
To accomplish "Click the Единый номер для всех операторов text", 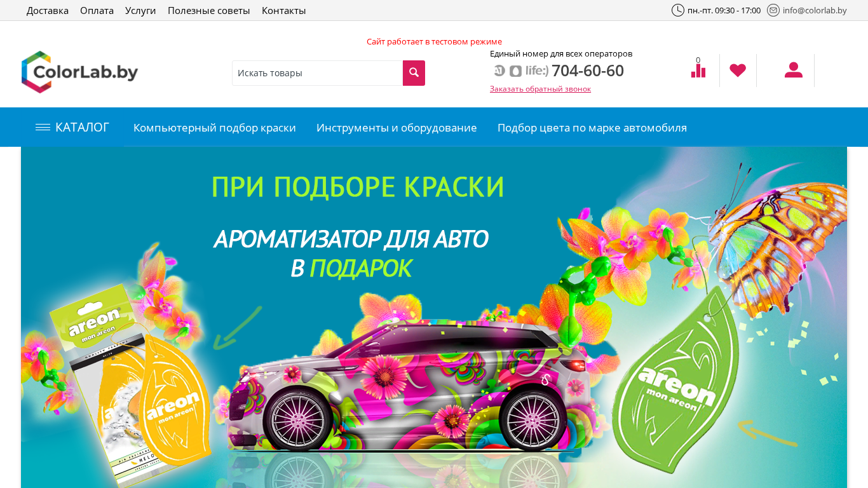I will click(x=561, y=54).
